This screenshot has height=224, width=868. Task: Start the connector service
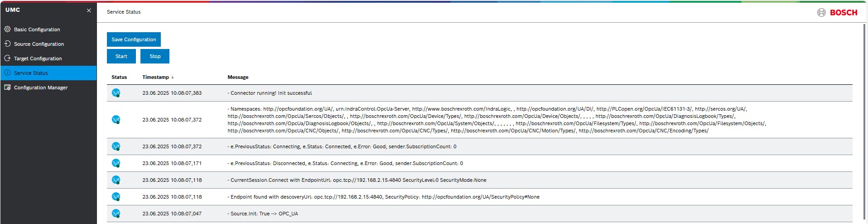[121, 56]
